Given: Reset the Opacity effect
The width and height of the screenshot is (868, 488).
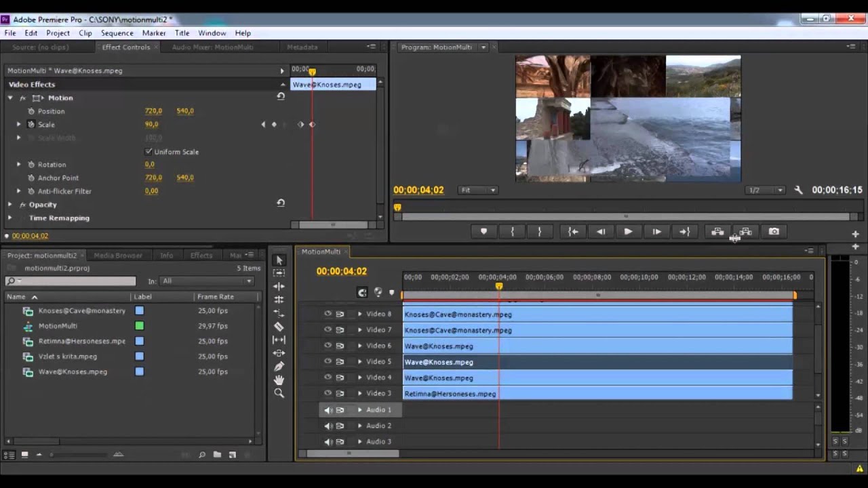Looking at the screenshot, I should (x=281, y=203).
